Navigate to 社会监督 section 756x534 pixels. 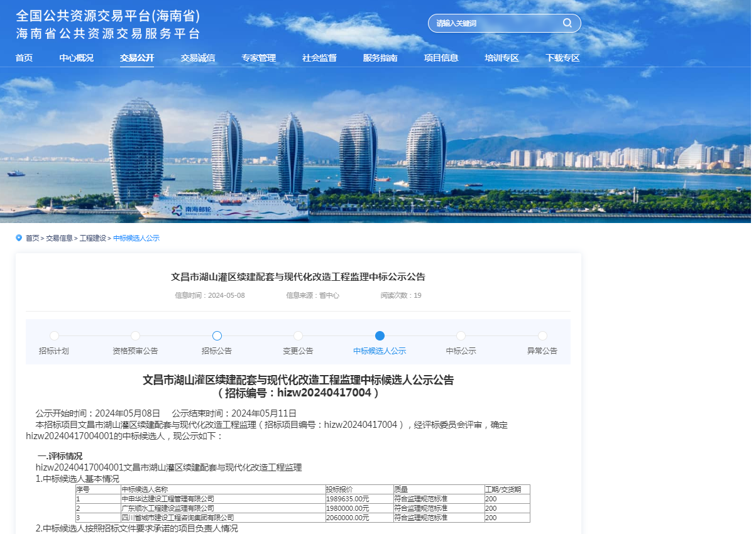pos(319,58)
